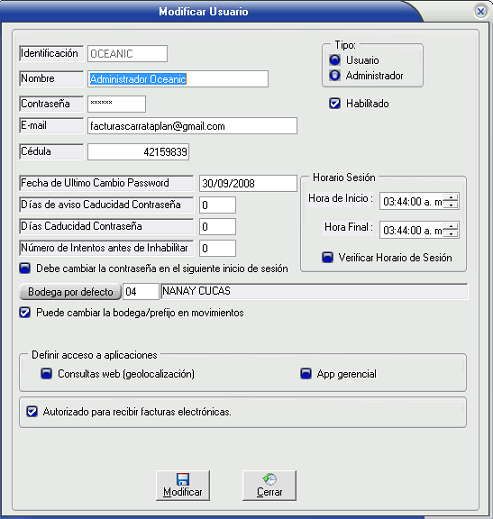493x519 pixels.
Task: Select the Usuario type radio button
Action: pyautogui.click(x=335, y=60)
